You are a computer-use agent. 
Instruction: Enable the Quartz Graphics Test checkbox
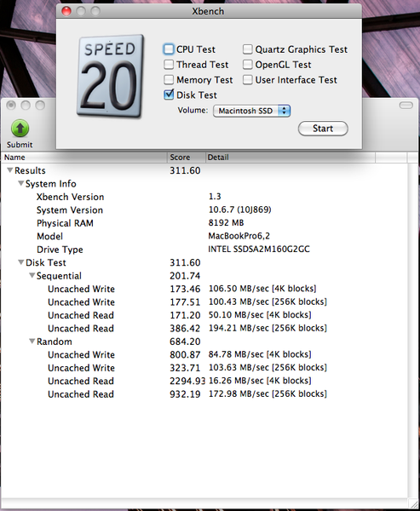(x=248, y=49)
